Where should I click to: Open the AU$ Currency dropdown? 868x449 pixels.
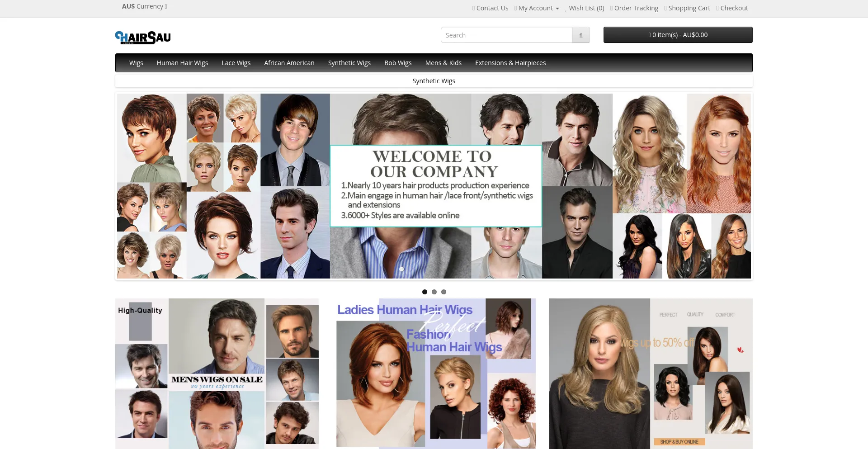click(144, 6)
